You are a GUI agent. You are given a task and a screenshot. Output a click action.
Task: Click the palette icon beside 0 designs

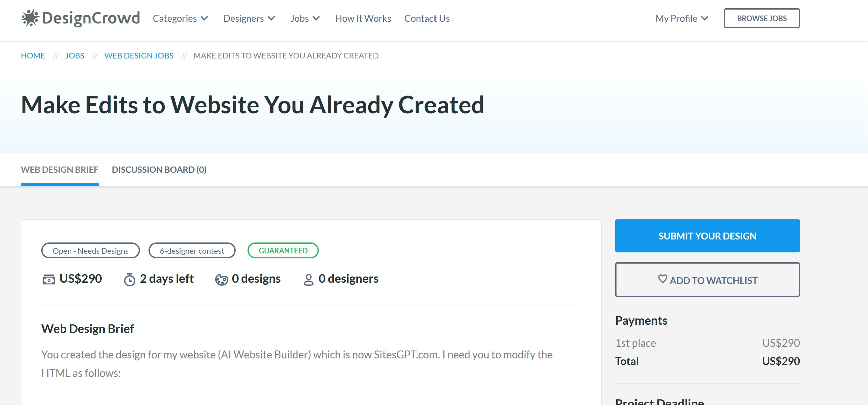pos(221,279)
